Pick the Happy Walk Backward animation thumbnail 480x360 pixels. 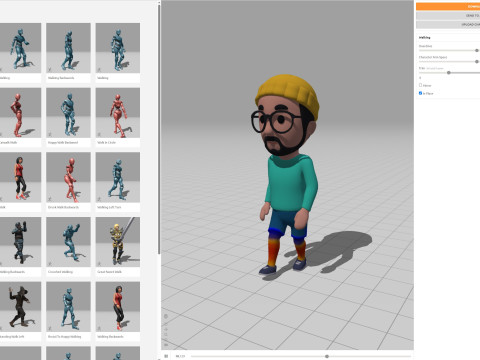click(68, 113)
